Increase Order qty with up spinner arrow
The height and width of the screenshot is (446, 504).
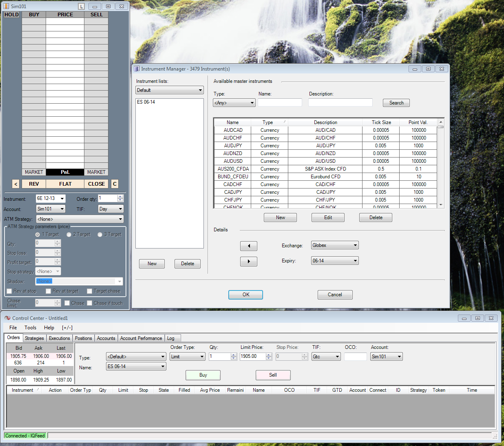point(120,197)
